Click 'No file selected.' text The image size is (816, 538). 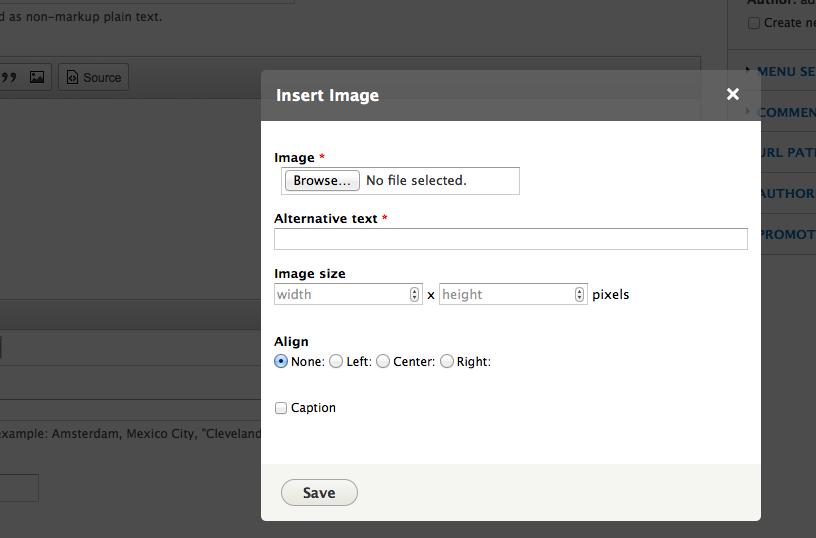[416, 181]
